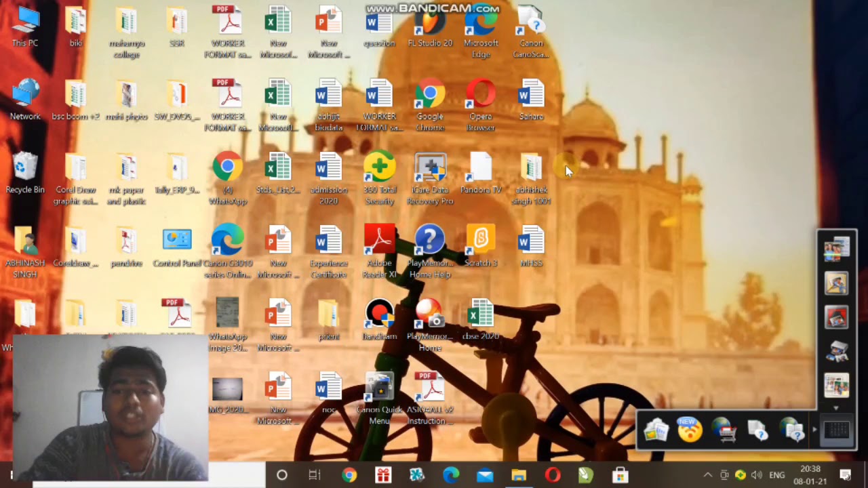
Task: Open the Pandora TV shortcut
Action: click(481, 174)
